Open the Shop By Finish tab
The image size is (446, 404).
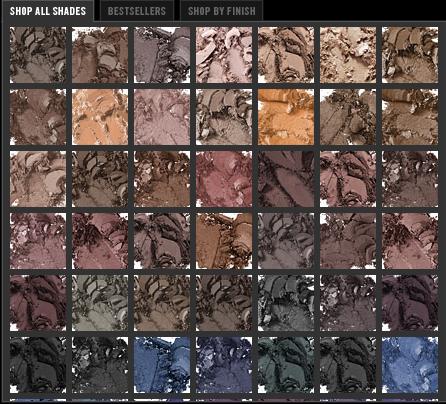click(222, 11)
